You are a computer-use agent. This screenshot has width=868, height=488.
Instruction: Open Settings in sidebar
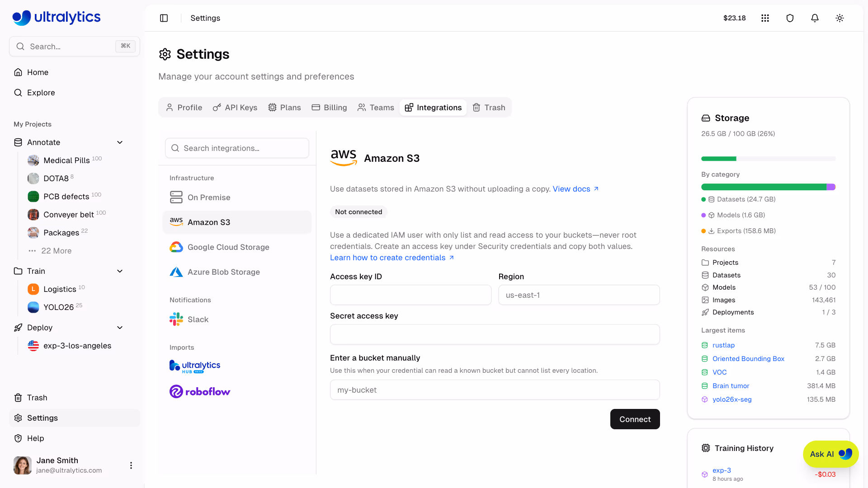[75, 418]
